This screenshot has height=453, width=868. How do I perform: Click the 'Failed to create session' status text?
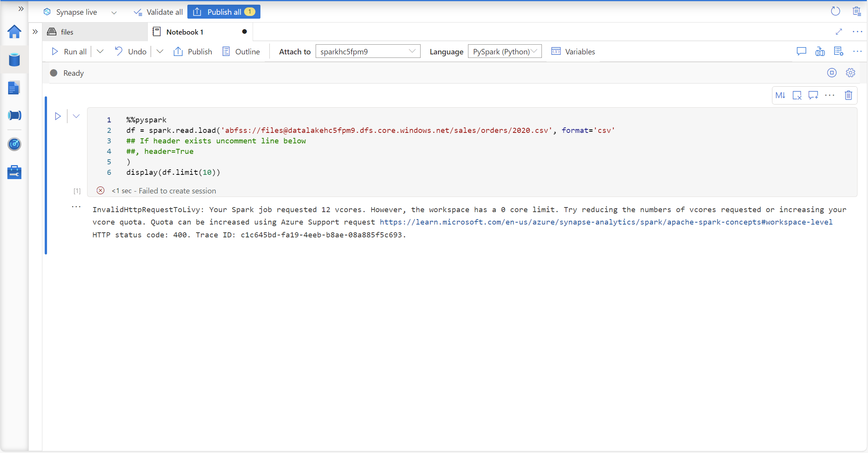click(x=177, y=191)
